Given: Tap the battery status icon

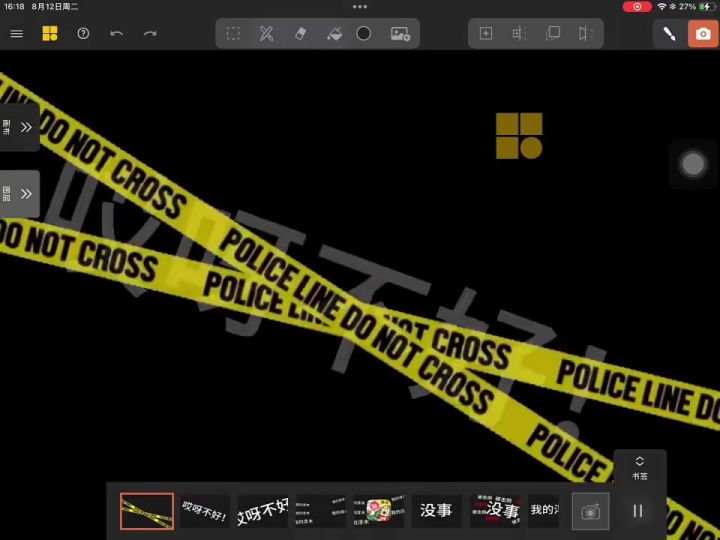Looking at the screenshot, I should 708,6.
